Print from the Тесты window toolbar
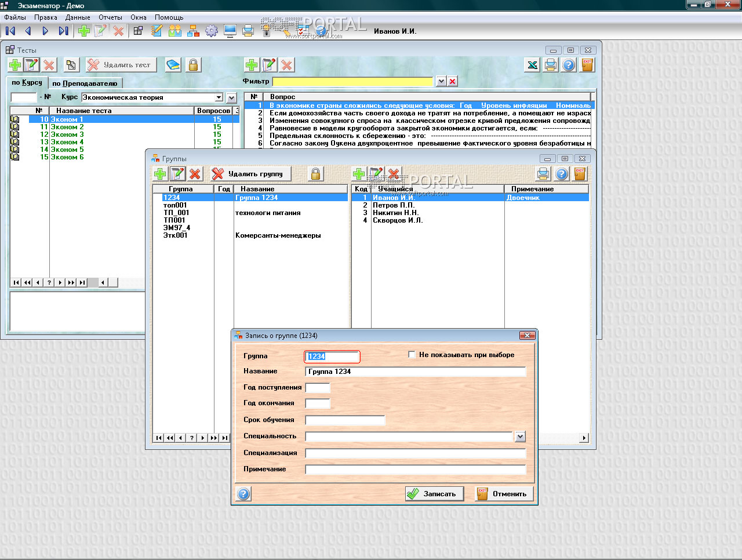The width and height of the screenshot is (742, 560). coord(551,65)
